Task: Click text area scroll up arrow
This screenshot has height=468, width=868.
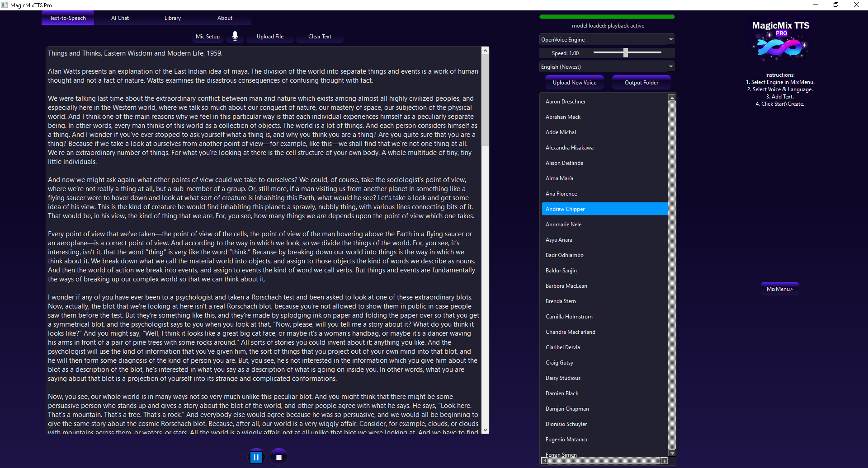Action: click(x=486, y=51)
